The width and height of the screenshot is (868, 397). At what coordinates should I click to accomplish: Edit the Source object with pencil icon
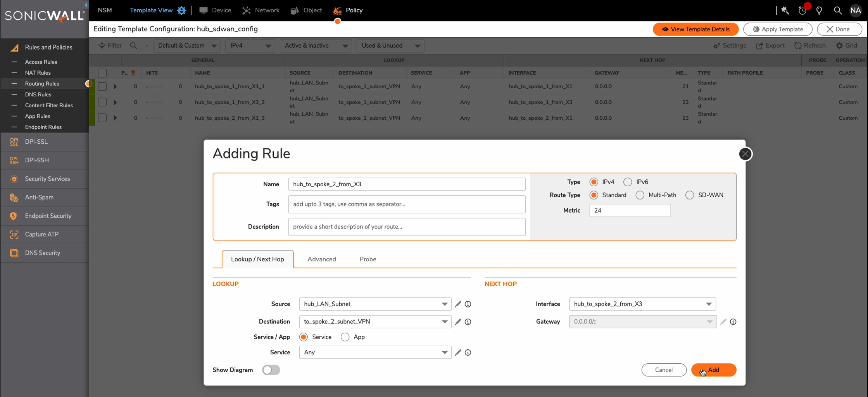pos(458,304)
